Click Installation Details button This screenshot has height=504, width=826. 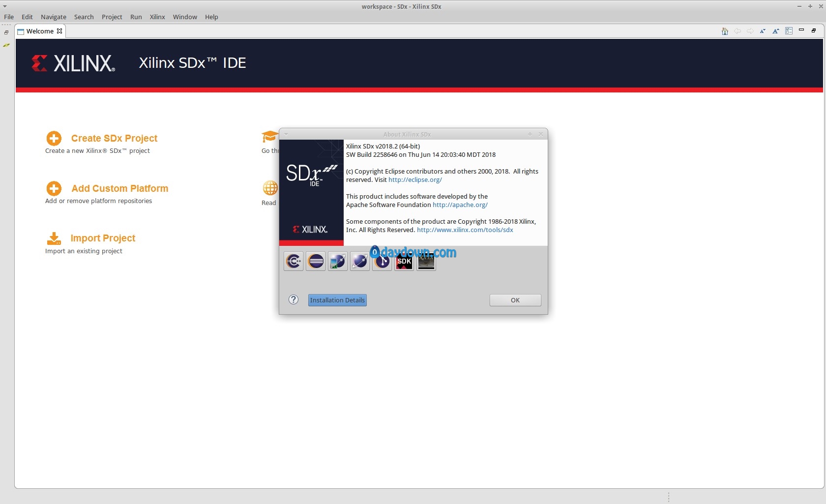click(x=337, y=300)
